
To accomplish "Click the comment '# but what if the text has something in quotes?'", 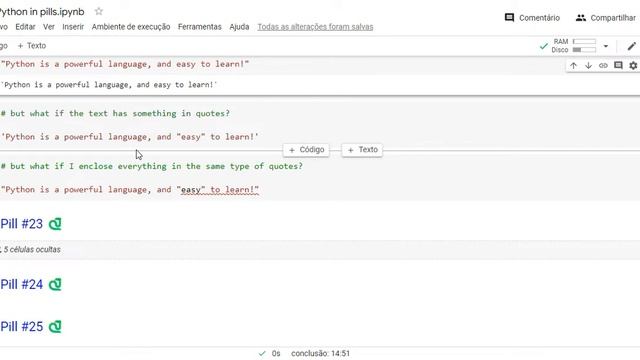I will tap(115, 113).
